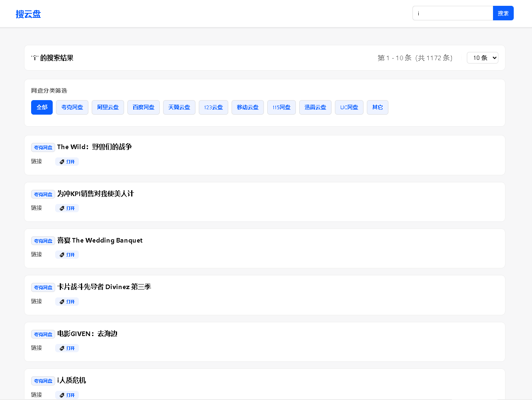This screenshot has width=532, height=400.
Task: Filter results by 迅雷云盘
Action: coord(315,107)
